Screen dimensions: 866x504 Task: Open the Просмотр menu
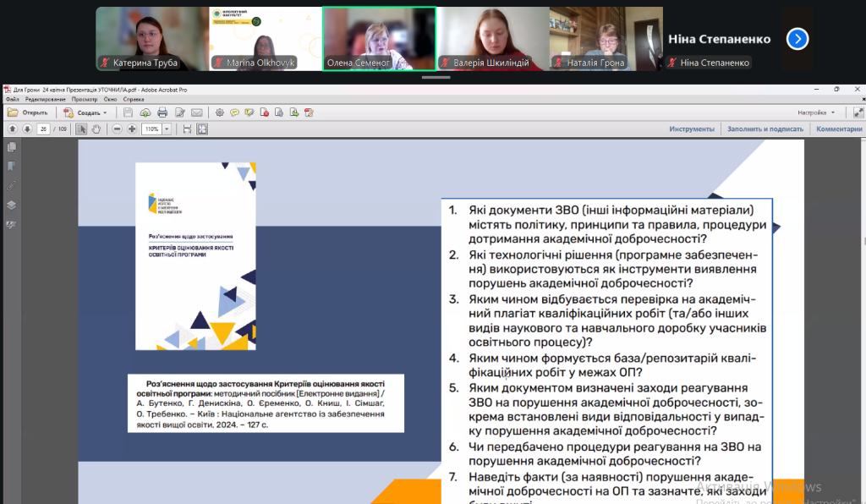click(85, 99)
